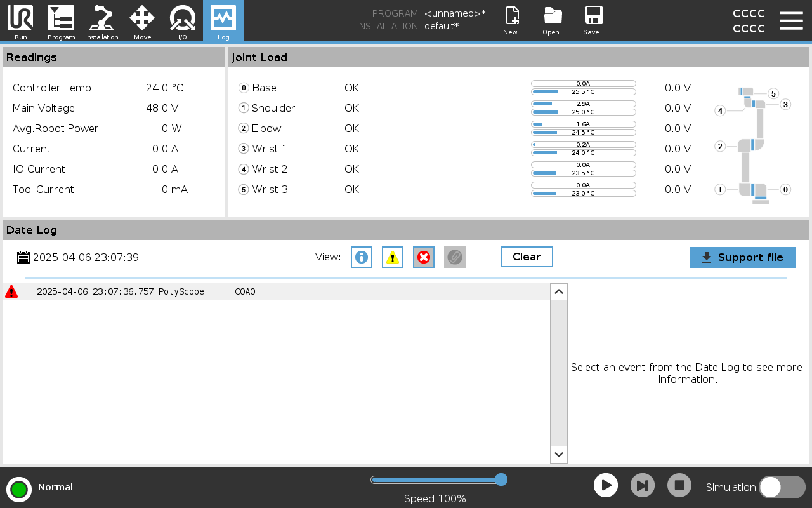Open the Installation tab
Screen dimensions: 812x508
coord(101,21)
